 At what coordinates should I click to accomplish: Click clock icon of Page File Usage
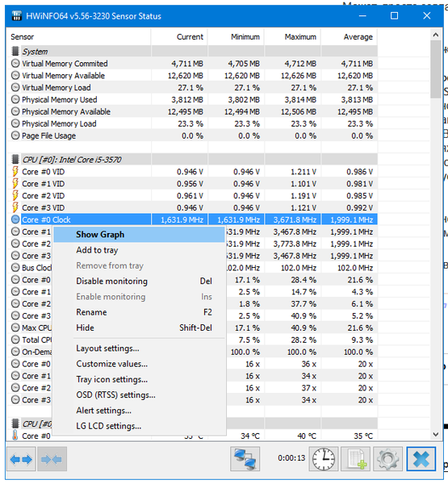tap(15, 136)
